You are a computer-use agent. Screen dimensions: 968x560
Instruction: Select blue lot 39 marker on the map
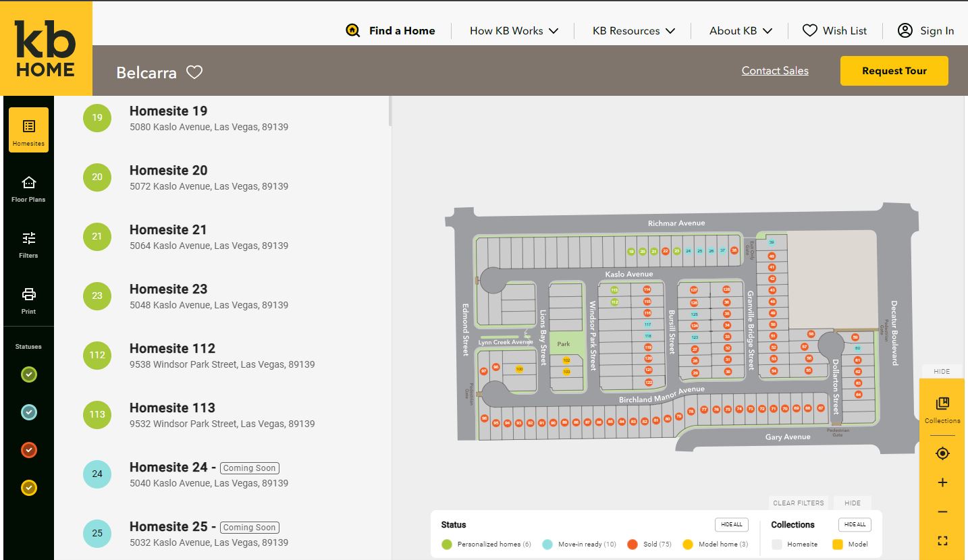coord(772,242)
